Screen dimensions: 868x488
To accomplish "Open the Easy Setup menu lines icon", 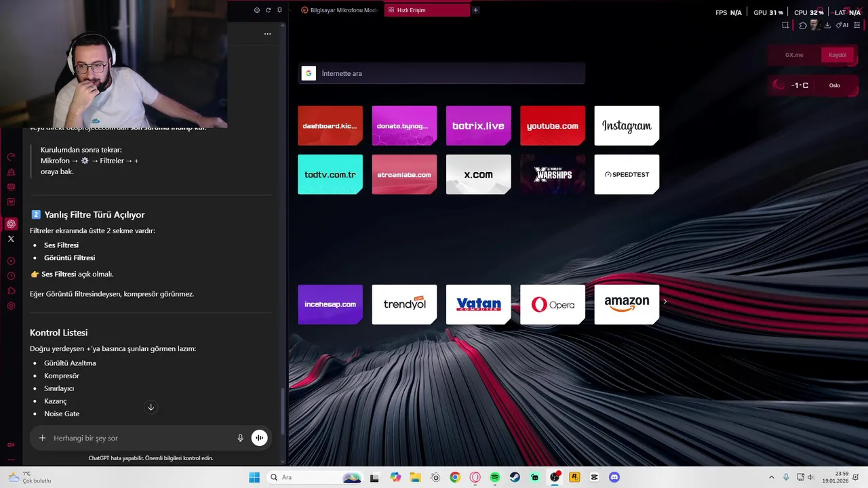I will pos(857,25).
